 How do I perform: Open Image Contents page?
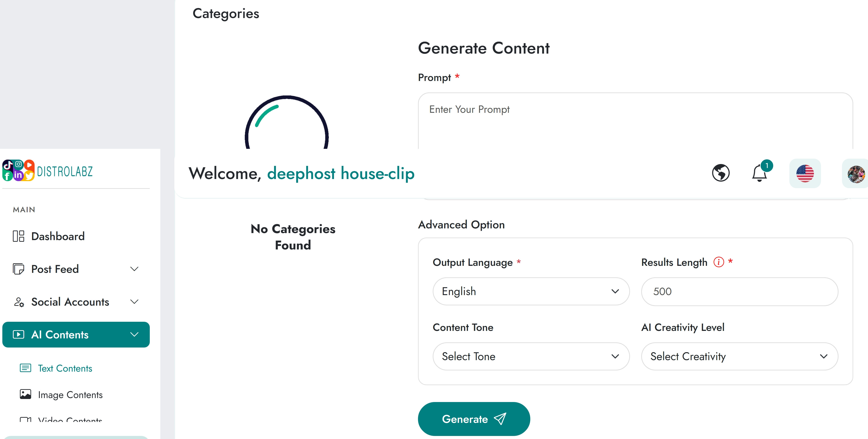[70, 395]
